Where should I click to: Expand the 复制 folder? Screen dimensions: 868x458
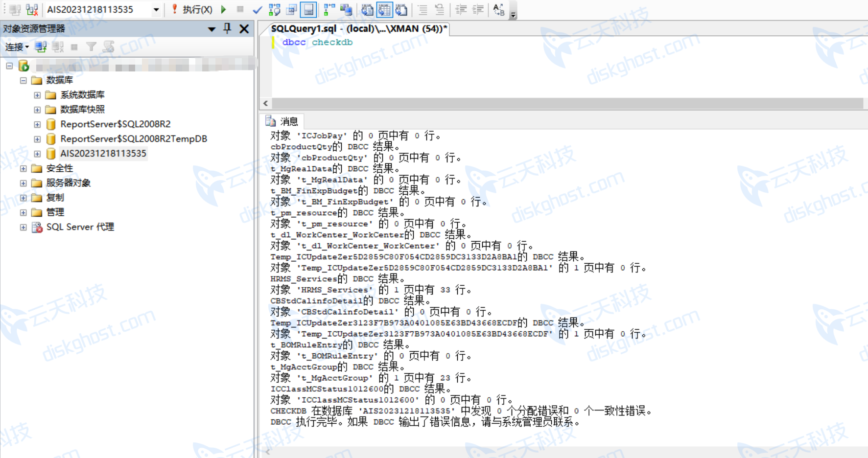[x=23, y=198]
